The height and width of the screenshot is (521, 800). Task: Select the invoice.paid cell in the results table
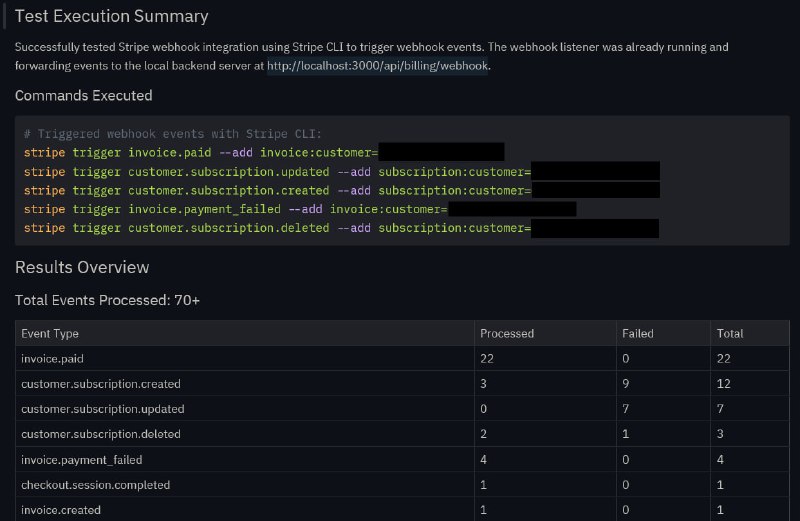(53, 358)
